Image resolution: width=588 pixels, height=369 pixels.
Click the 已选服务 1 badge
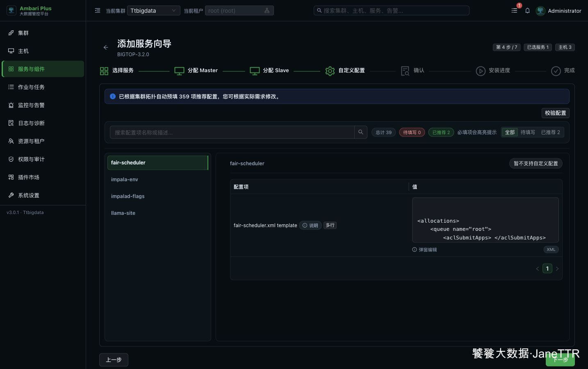538,47
